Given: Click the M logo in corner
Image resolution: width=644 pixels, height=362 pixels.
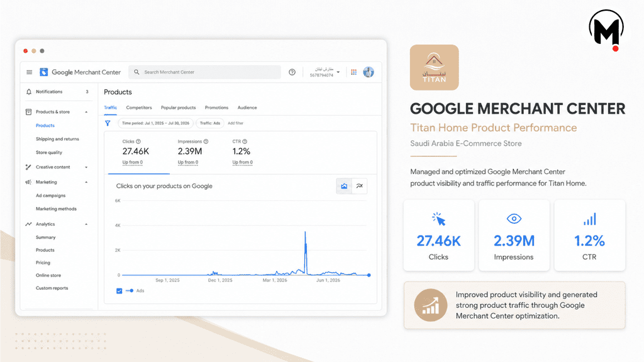Looking at the screenshot, I should coord(607,30).
